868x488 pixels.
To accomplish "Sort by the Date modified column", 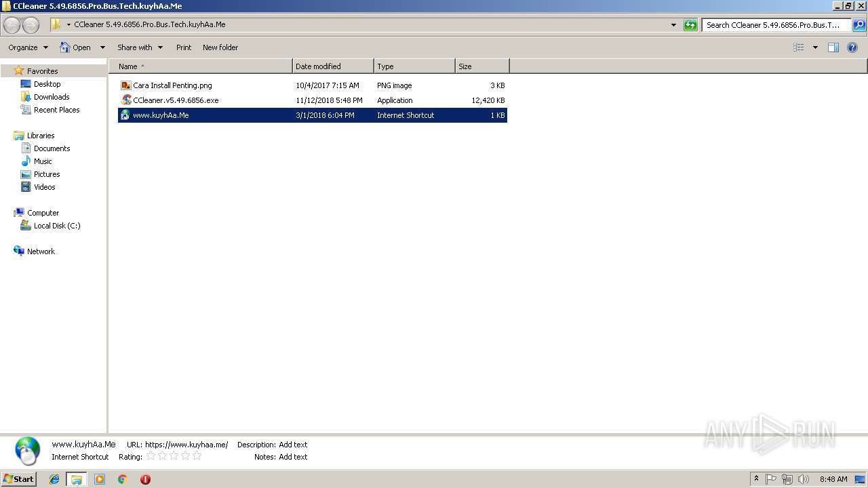I will tap(333, 66).
